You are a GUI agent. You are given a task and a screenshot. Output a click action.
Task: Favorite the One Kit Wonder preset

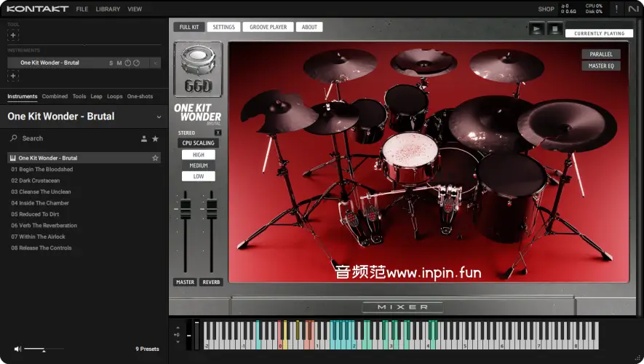[x=155, y=158]
